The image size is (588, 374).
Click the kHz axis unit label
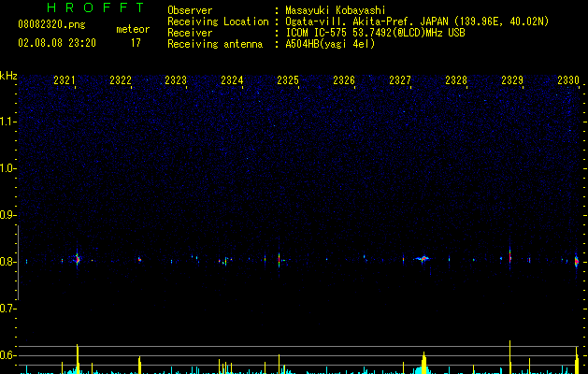click(8, 76)
